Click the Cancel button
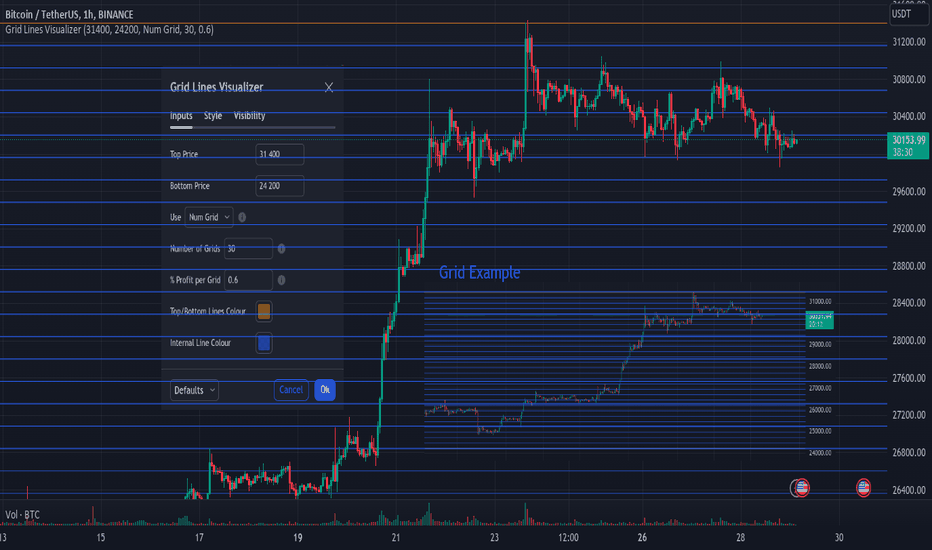Image resolution: width=932 pixels, height=550 pixels. click(x=291, y=390)
